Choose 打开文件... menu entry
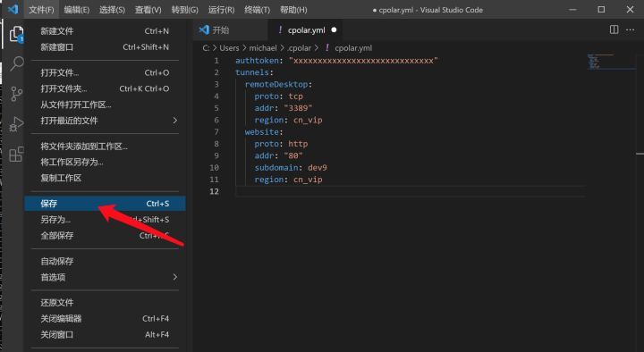This screenshot has width=644, height=352. (105, 73)
